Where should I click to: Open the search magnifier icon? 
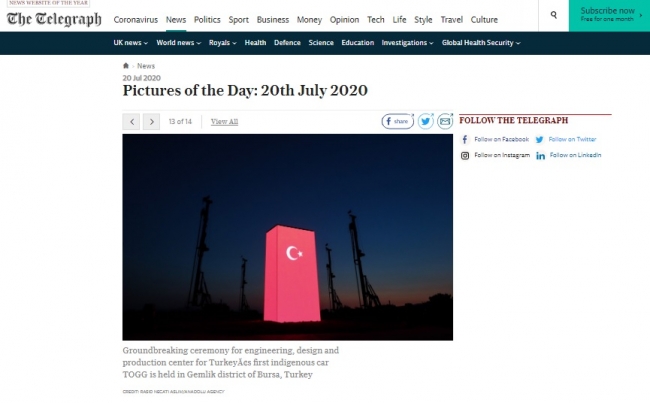pos(553,15)
